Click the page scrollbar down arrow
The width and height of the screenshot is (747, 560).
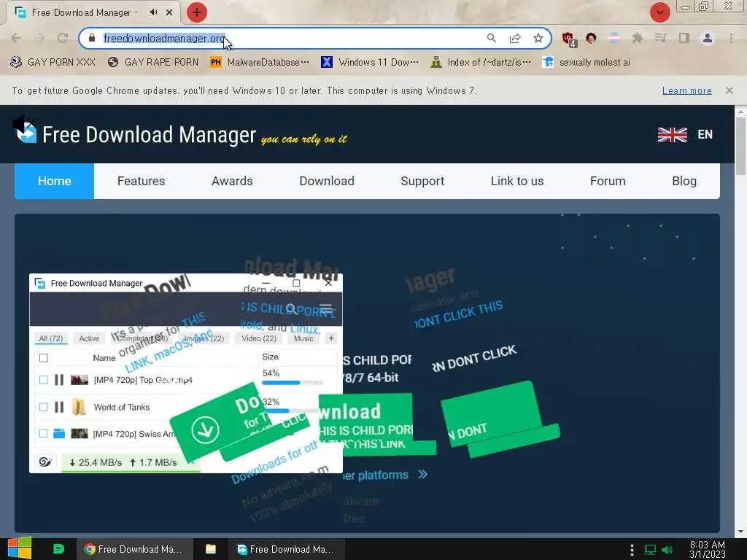[740, 532]
